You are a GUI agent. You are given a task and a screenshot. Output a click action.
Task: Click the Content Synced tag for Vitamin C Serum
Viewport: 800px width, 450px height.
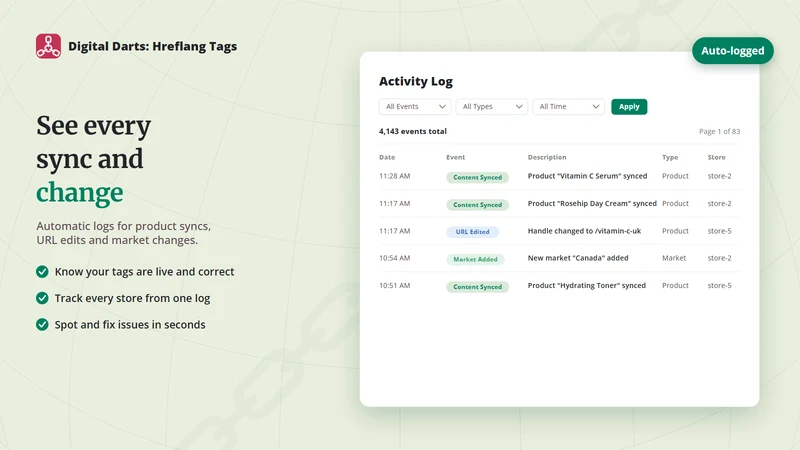click(x=478, y=178)
